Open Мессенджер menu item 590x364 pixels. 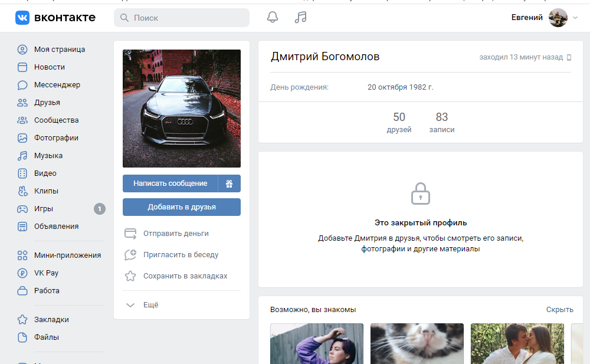[x=57, y=85]
